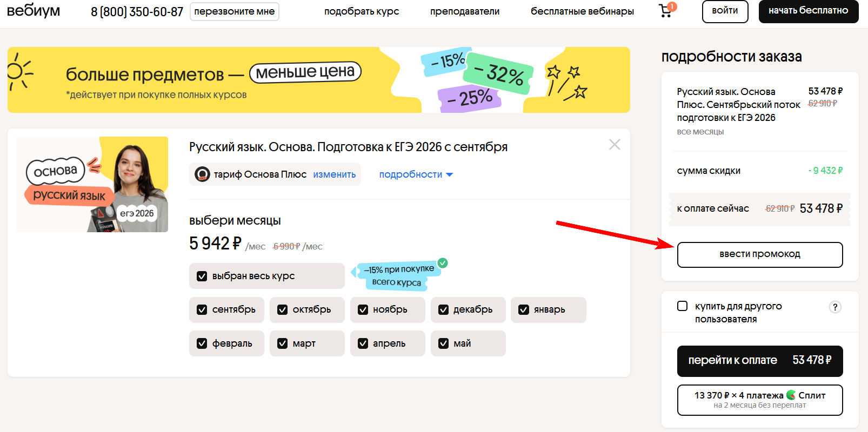
Task: Expand the подробности dropdown
Action: pyautogui.click(x=416, y=174)
